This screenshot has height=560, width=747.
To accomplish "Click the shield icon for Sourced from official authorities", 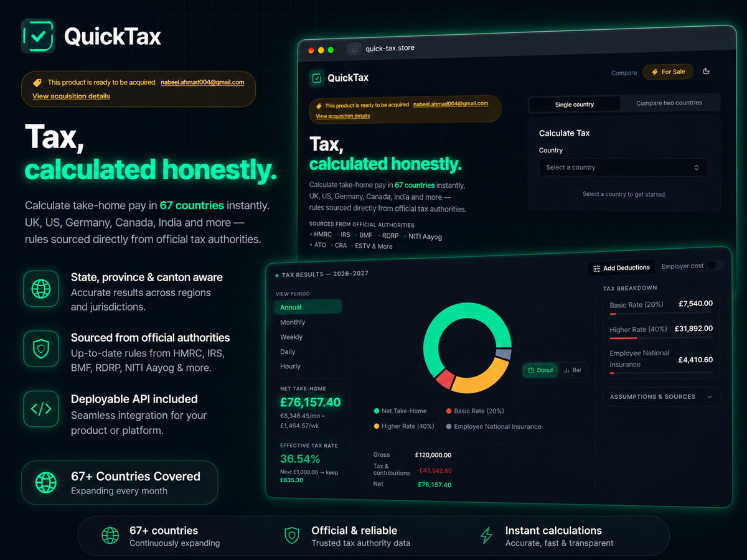I will click(41, 350).
